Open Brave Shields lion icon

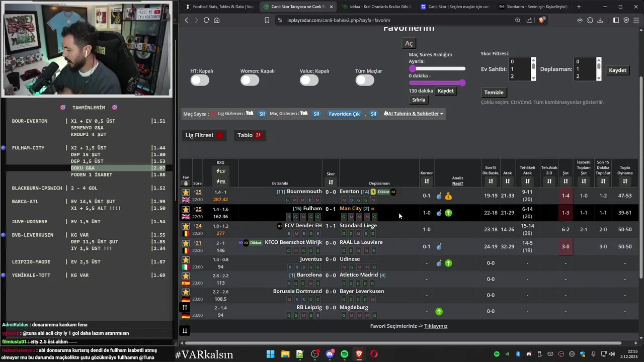(x=542, y=20)
